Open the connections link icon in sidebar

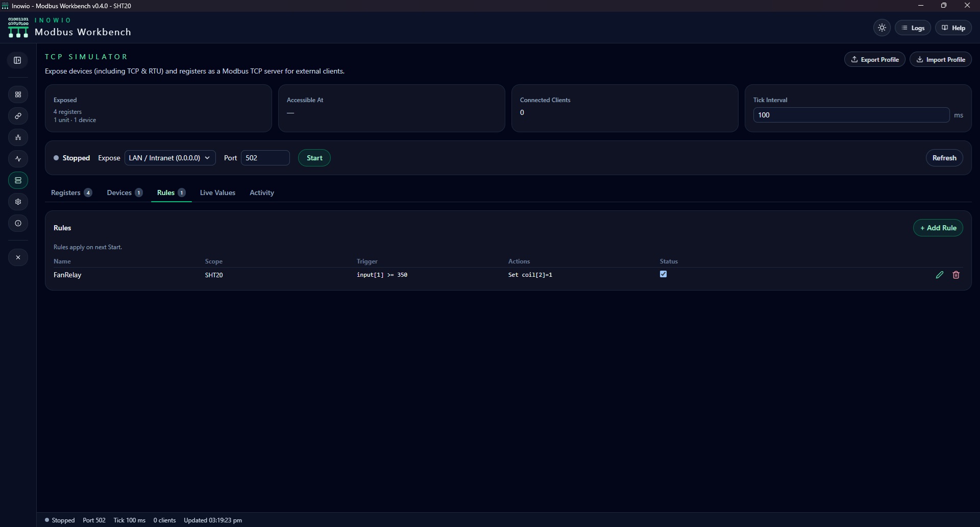tap(18, 116)
